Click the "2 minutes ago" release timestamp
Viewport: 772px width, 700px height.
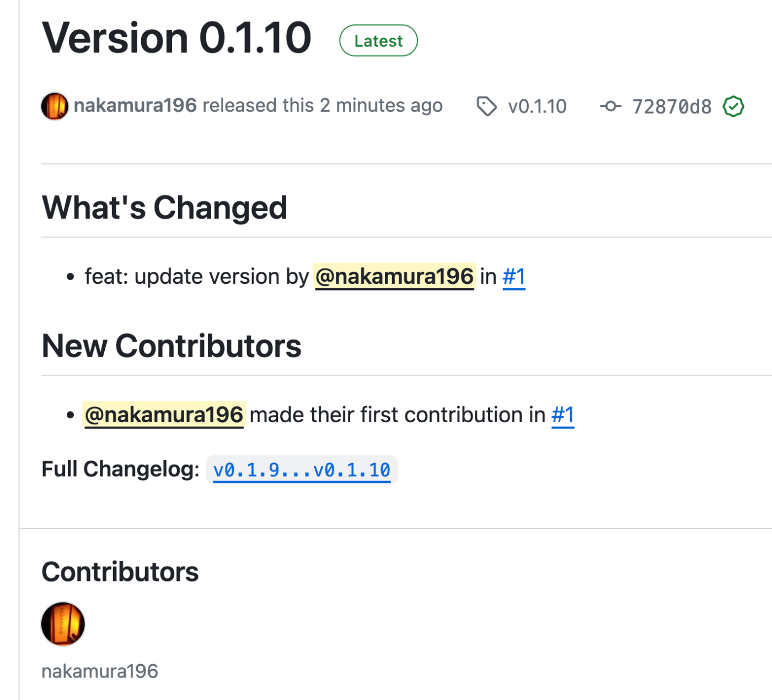(x=382, y=105)
